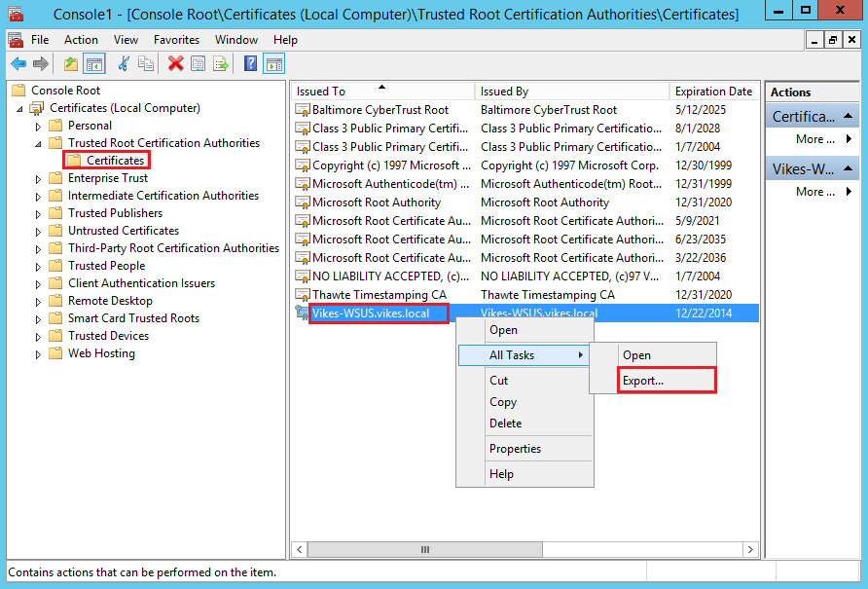This screenshot has width=868, height=589.
Task: Select Export... in the submenu
Action: pyautogui.click(x=643, y=381)
